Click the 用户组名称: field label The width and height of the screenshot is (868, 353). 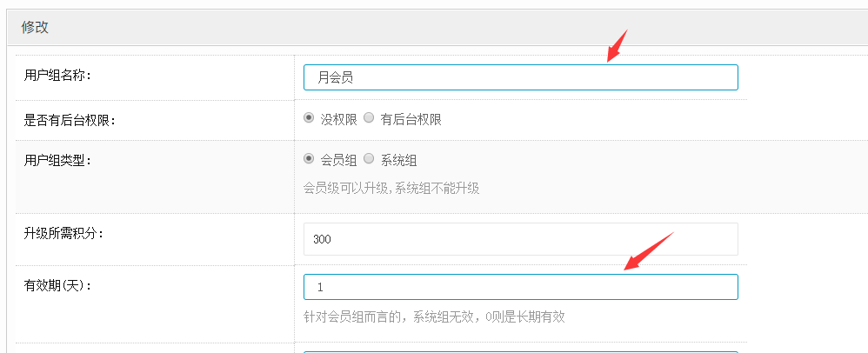[x=57, y=75]
